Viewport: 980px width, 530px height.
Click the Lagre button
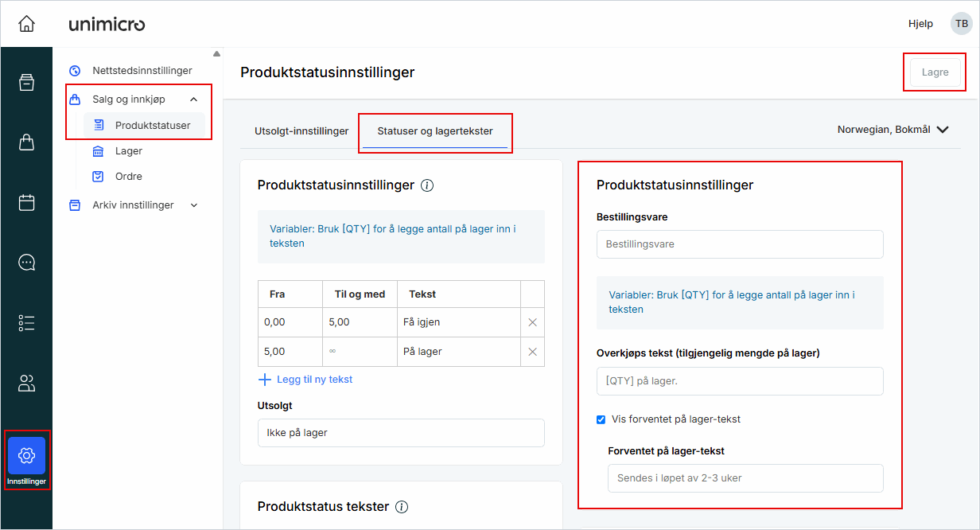[x=935, y=72]
